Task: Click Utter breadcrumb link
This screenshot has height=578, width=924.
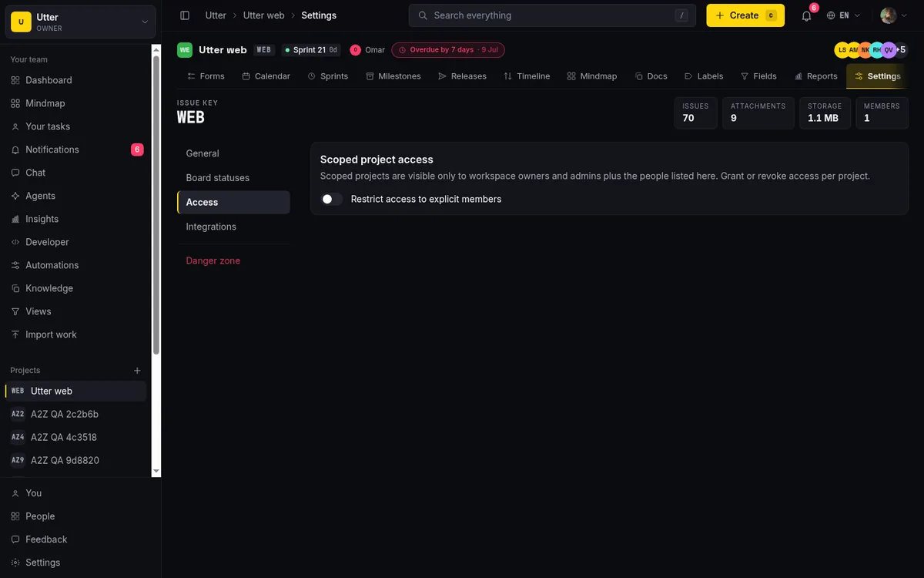Action: pos(216,15)
